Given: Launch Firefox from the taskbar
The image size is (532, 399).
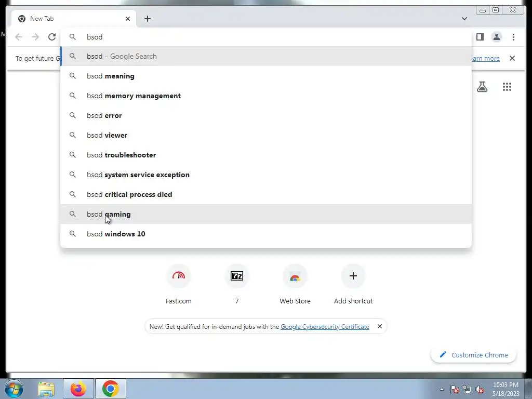Looking at the screenshot, I should click(x=78, y=389).
